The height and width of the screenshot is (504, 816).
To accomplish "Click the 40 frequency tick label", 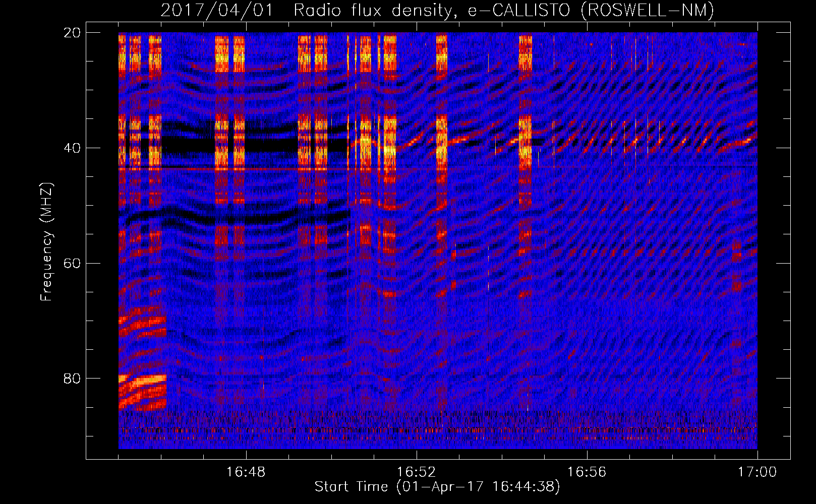I will [72, 148].
